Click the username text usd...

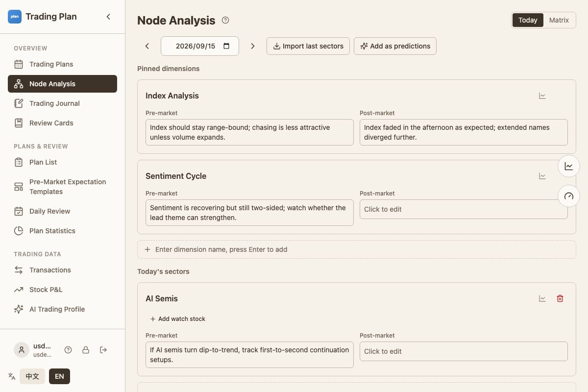point(42,346)
